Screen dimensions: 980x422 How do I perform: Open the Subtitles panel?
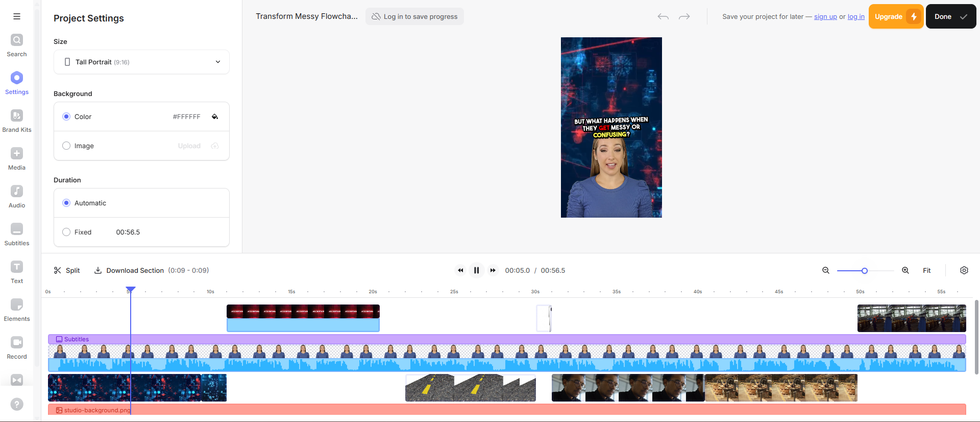coord(17,235)
